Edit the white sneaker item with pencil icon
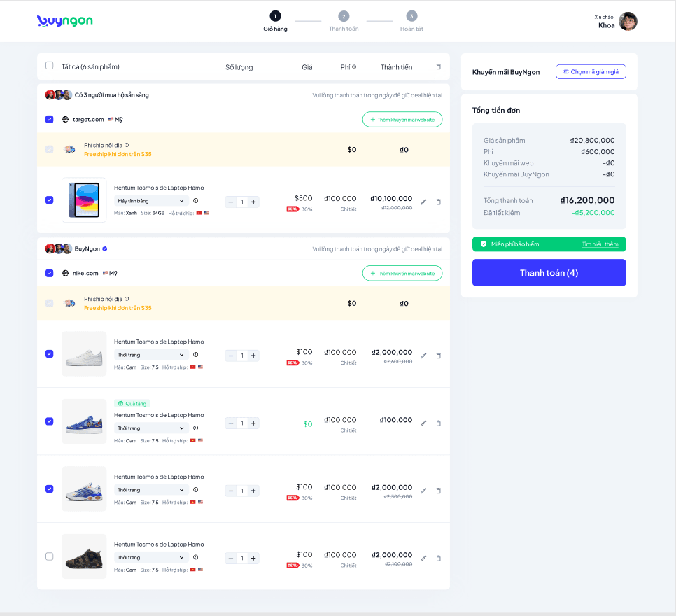The width and height of the screenshot is (676, 616). pyautogui.click(x=423, y=356)
